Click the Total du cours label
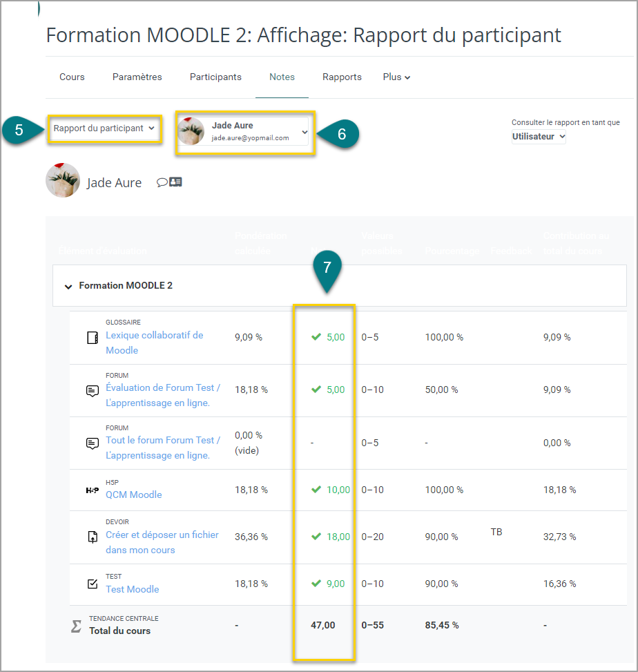The image size is (638, 672). (120, 631)
